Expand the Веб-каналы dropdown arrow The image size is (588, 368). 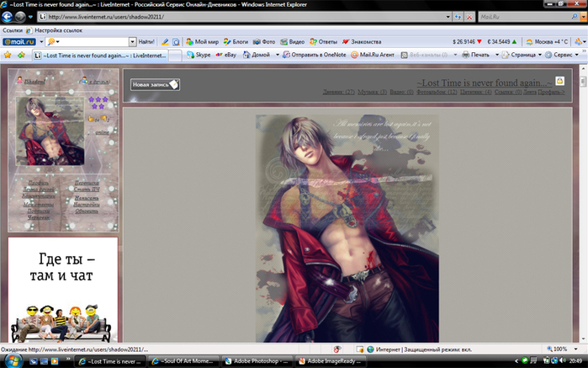tap(455, 55)
